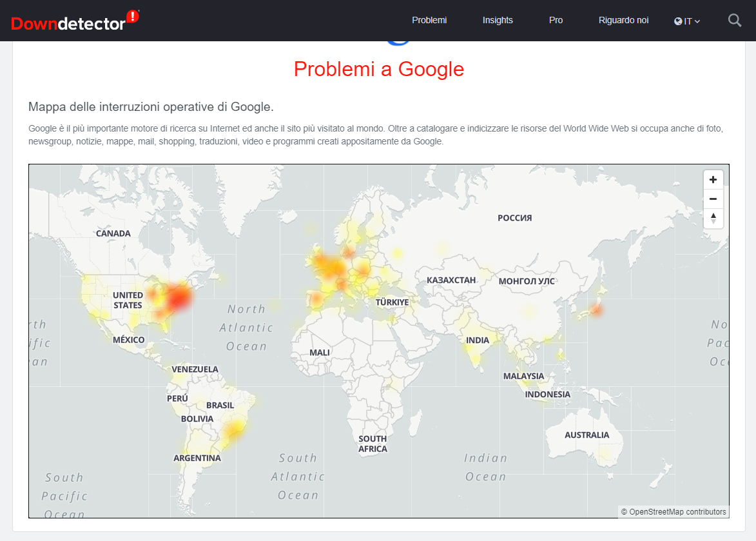
Task: Open the Problemi menu item
Action: click(x=429, y=20)
